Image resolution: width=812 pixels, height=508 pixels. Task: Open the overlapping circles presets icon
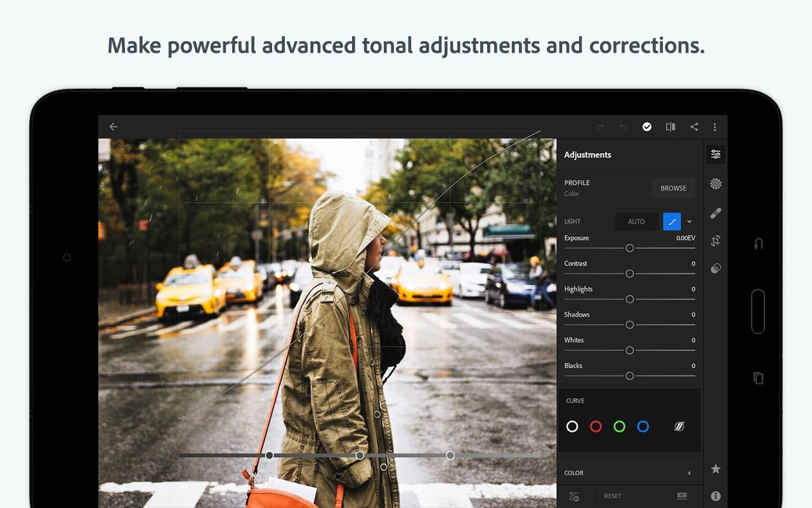coord(716,269)
